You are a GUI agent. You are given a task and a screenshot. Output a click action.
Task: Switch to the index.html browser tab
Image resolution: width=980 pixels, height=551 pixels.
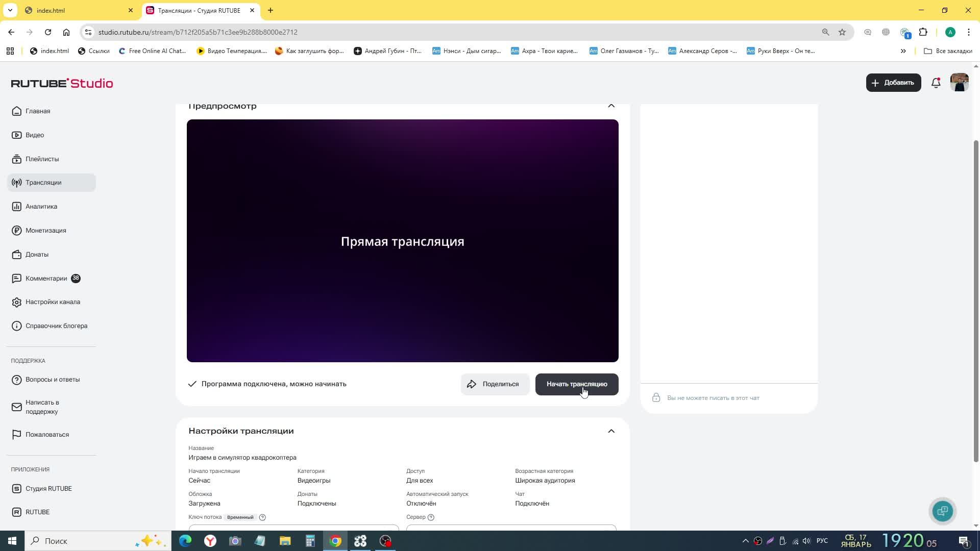(x=71, y=10)
